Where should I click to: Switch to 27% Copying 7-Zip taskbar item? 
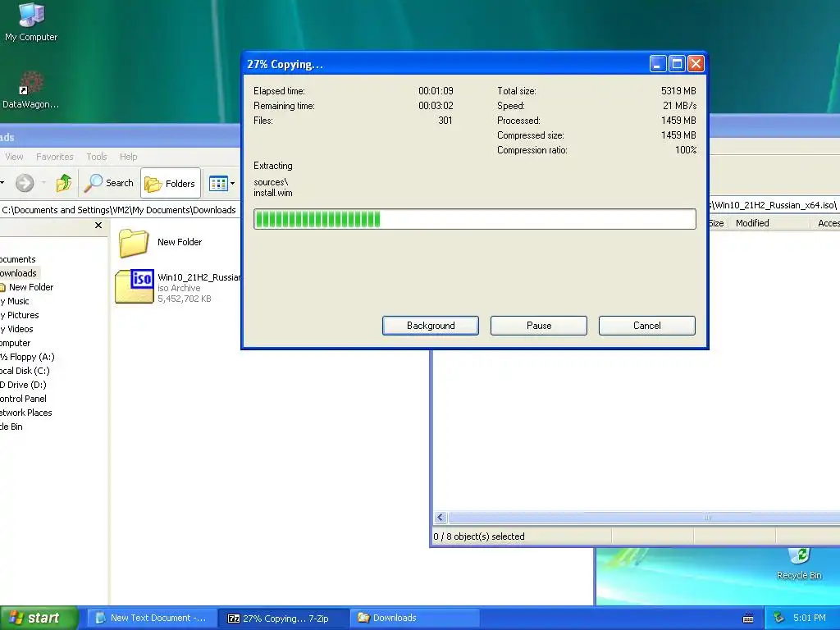[x=284, y=619]
